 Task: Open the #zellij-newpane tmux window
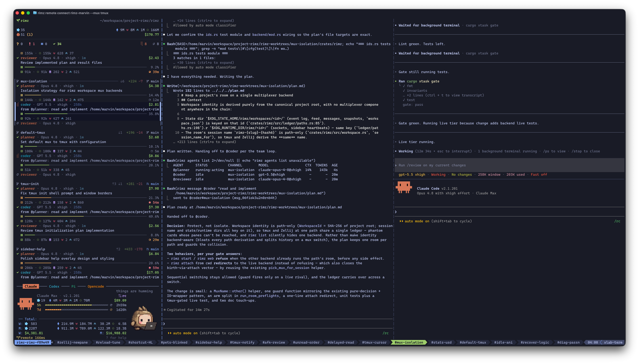point(72,342)
